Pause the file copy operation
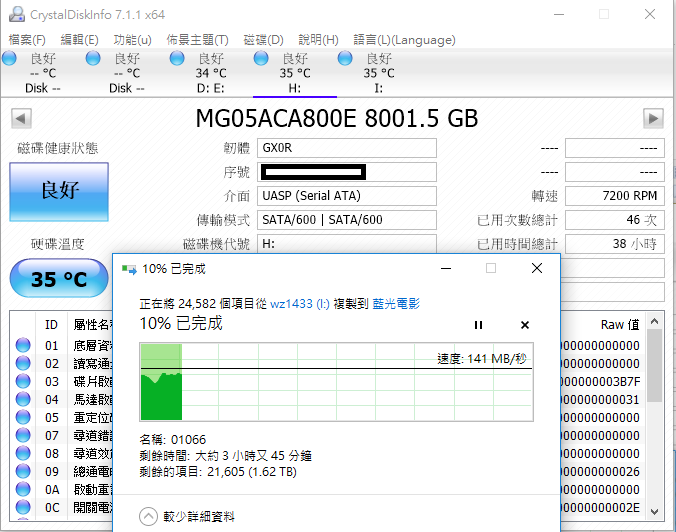Screen dimensions: 676x532 pos(478,325)
